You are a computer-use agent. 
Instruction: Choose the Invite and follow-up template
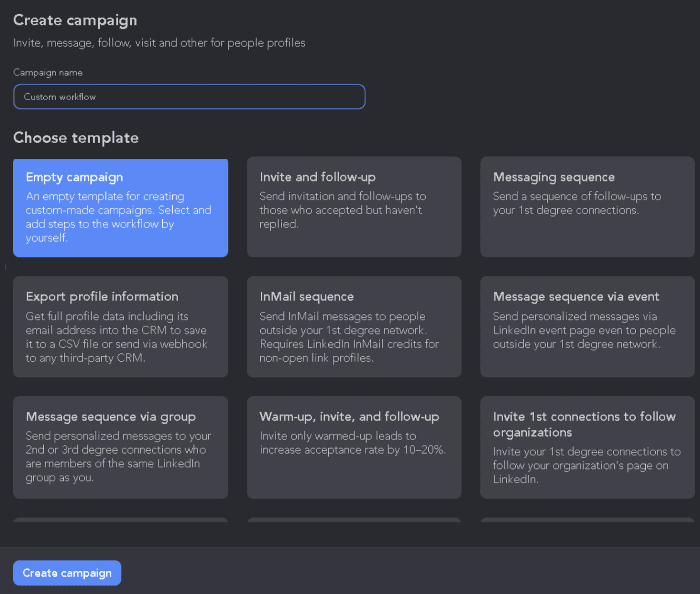coord(354,207)
